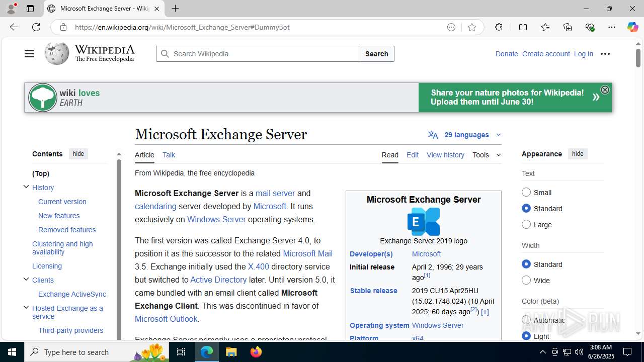Open Browser essentials heart icon

pyautogui.click(x=590, y=27)
